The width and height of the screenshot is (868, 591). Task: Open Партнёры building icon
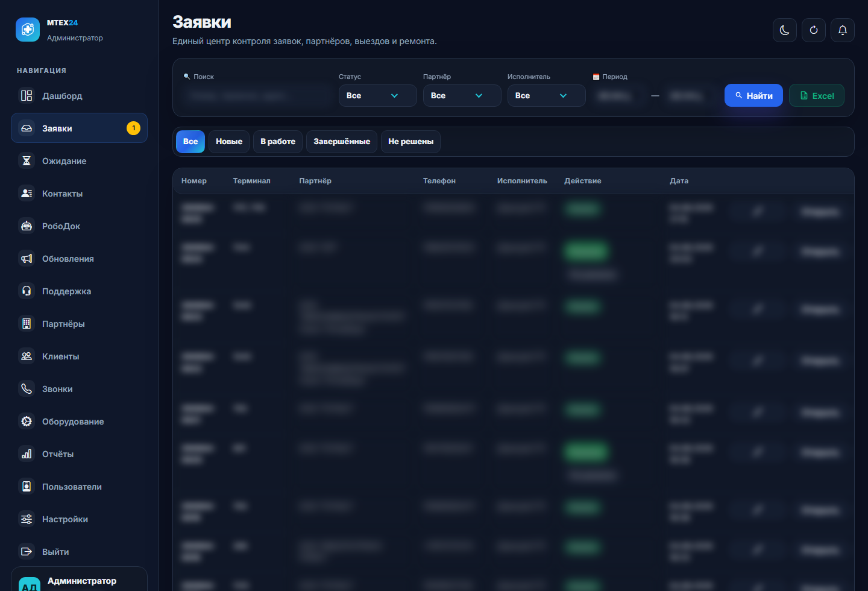tap(27, 324)
